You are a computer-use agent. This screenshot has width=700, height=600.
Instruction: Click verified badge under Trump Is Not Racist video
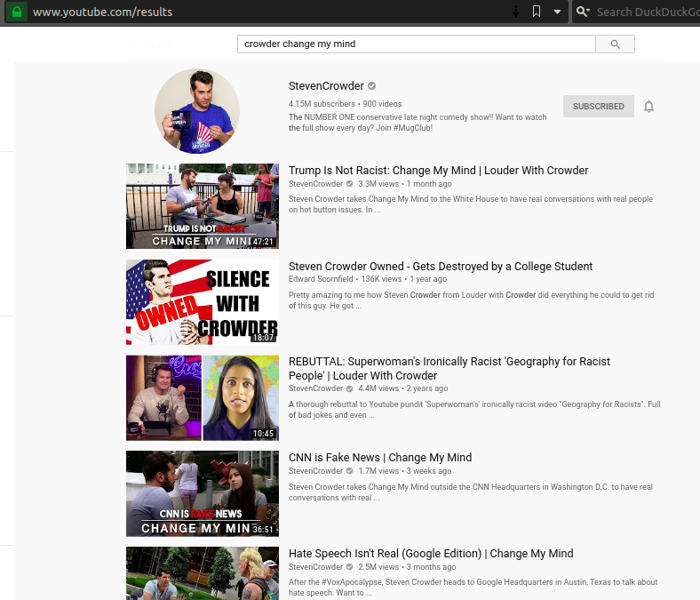(x=349, y=184)
